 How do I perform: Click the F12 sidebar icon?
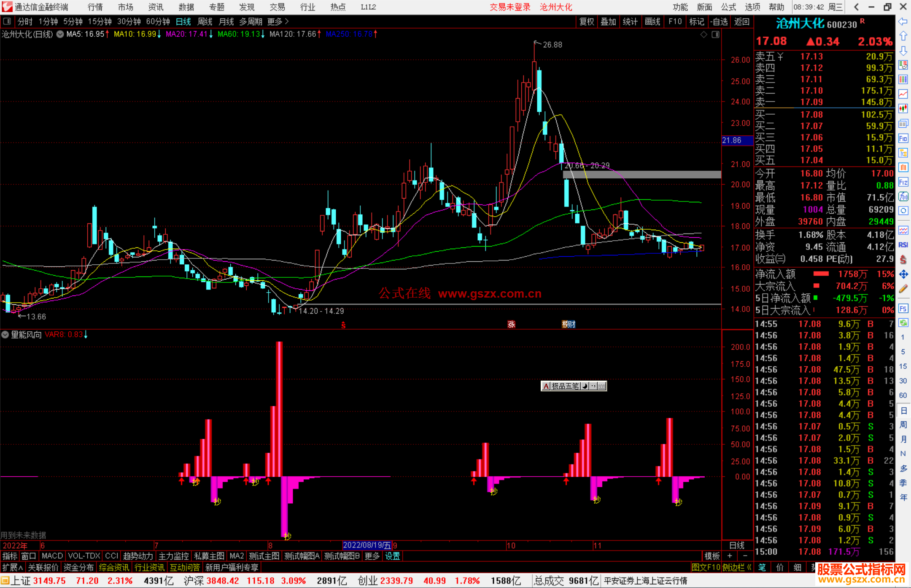[903, 182]
